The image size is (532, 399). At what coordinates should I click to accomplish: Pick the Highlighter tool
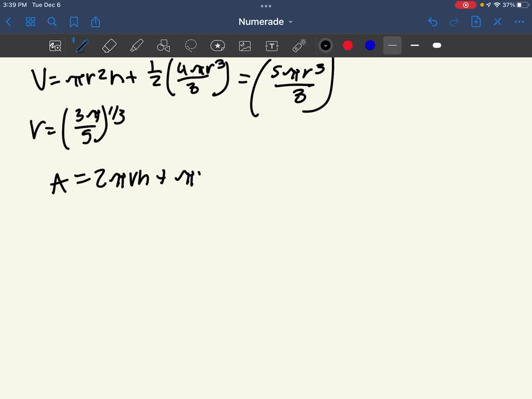(137, 45)
